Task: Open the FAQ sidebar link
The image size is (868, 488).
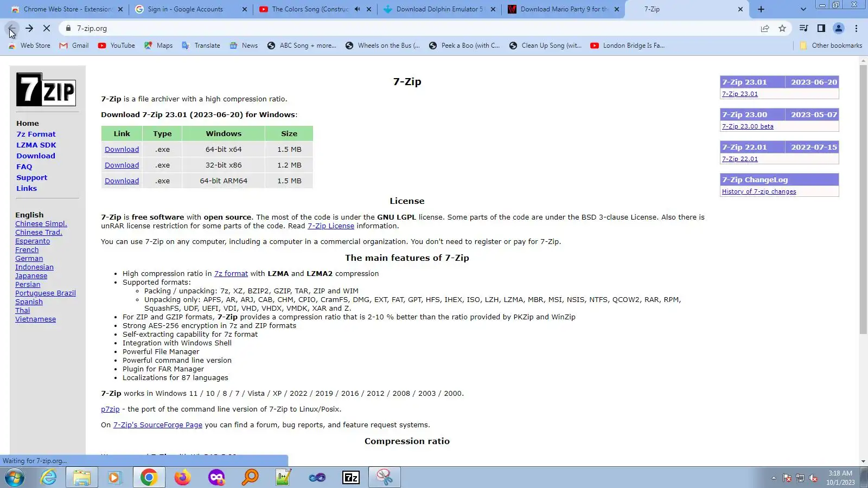Action: coord(24,167)
